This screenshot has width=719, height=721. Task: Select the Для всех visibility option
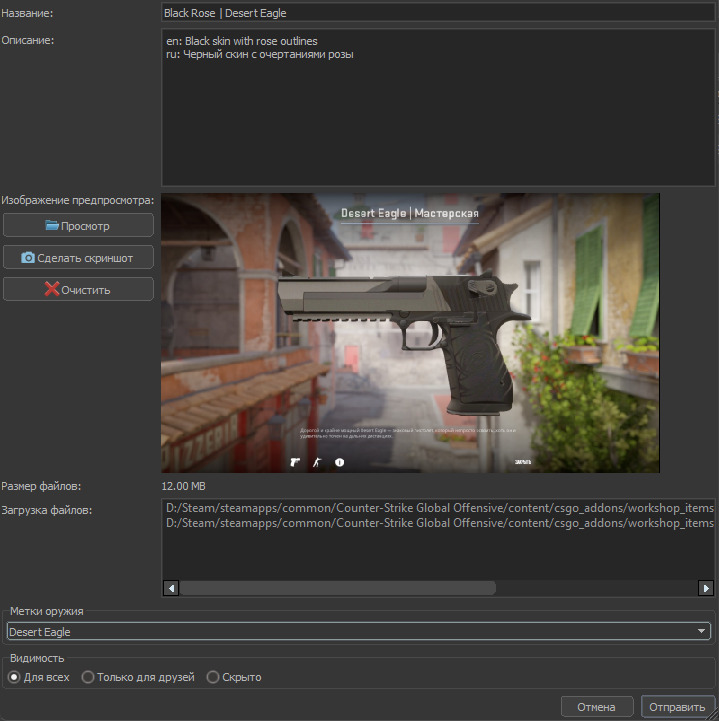click(40, 677)
